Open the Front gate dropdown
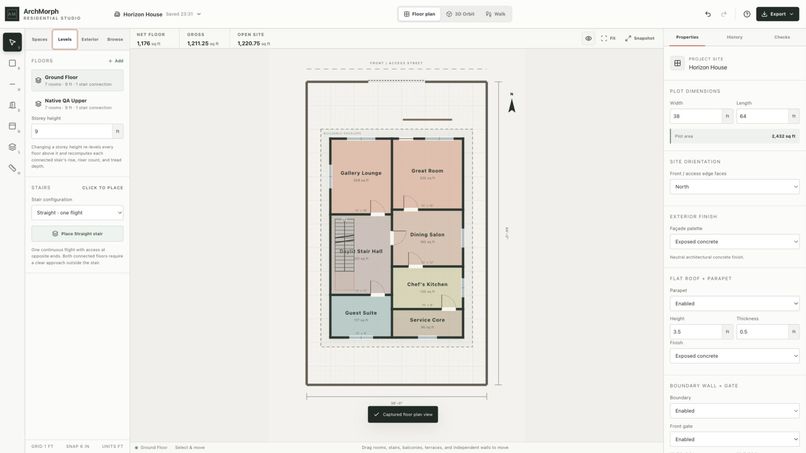Screen dimensions: 806x453 click(735, 439)
